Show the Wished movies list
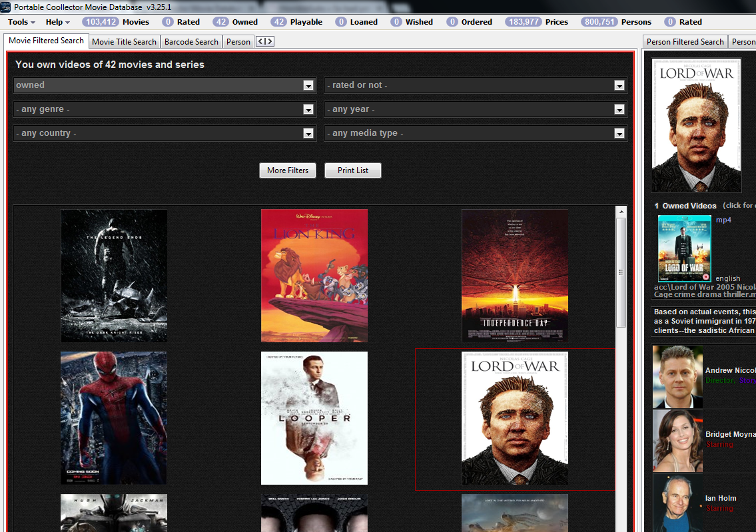Screen dimensions: 756x532 coord(412,22)
